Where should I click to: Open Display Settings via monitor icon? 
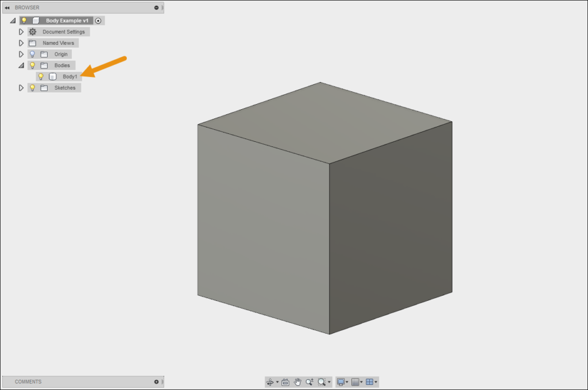tap(342, 382)
